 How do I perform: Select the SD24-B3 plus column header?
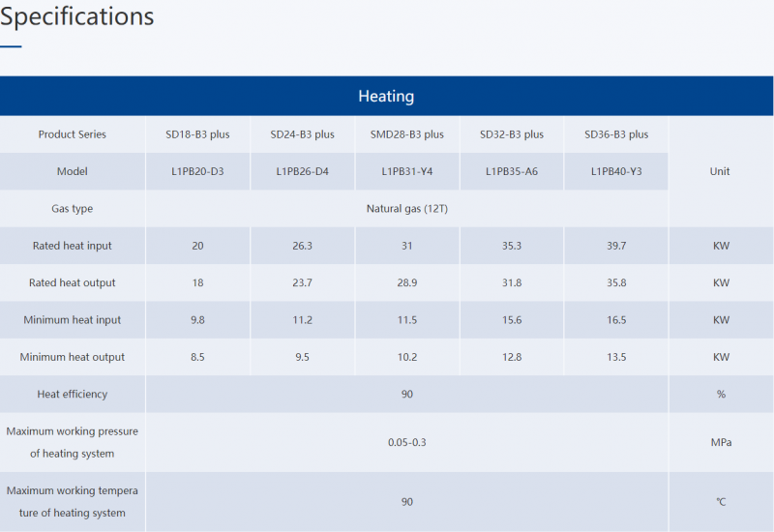302,134
